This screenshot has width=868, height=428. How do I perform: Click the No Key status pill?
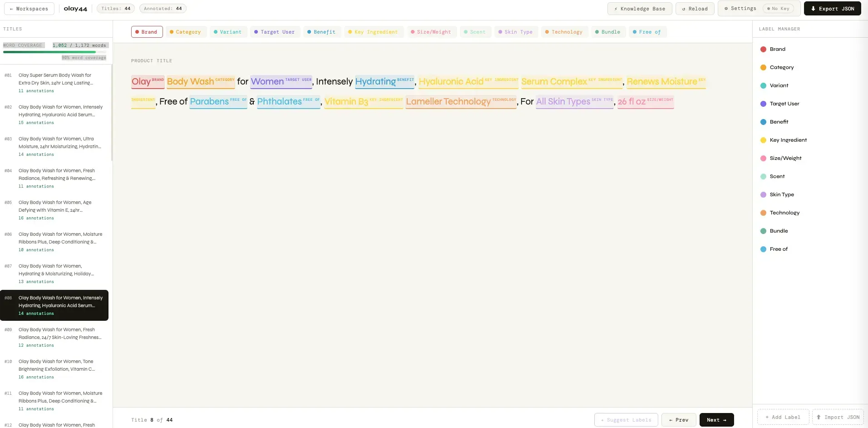pos(778,9)
